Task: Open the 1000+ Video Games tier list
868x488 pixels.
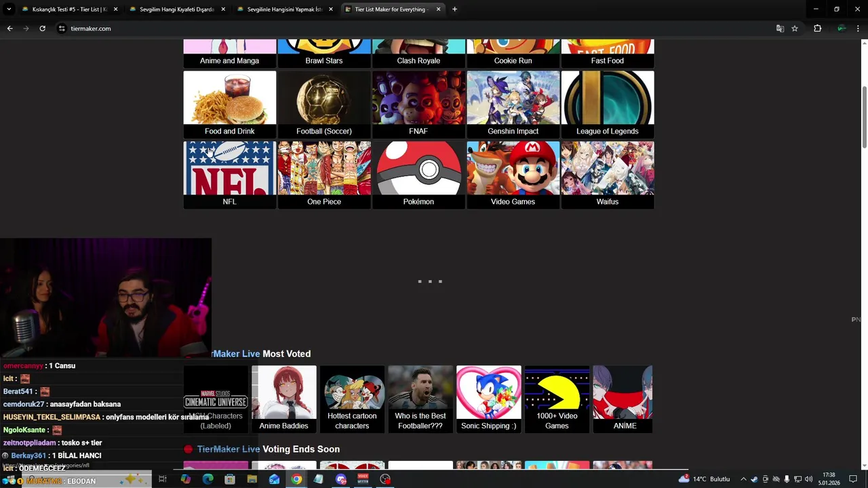Action: 557,399
